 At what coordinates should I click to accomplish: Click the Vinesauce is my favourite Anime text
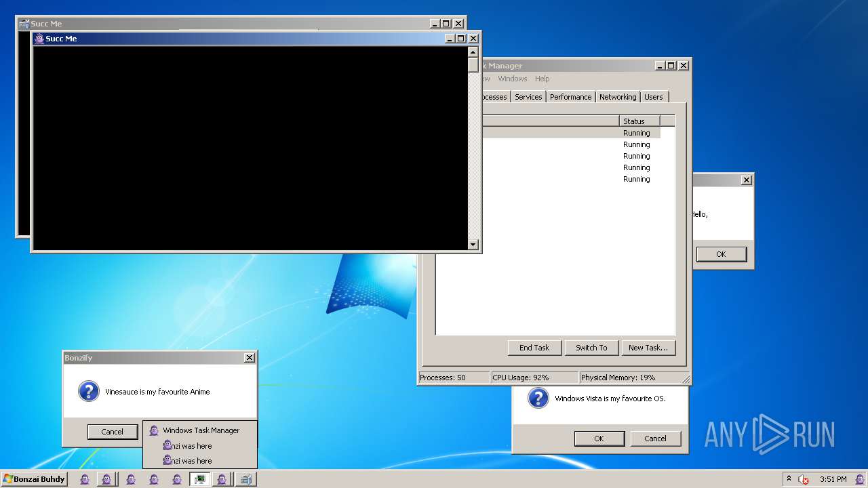(x=157, y=392)
